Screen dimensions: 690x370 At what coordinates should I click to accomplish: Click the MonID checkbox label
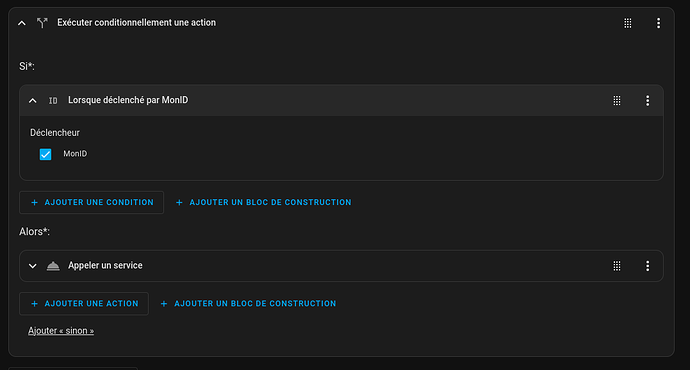tap(75, 154)
